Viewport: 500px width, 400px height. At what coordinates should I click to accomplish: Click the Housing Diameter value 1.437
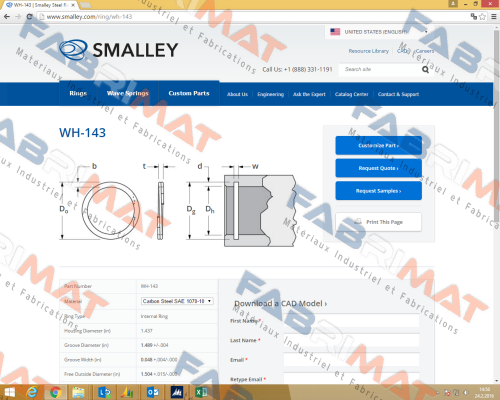pos(147,331)
